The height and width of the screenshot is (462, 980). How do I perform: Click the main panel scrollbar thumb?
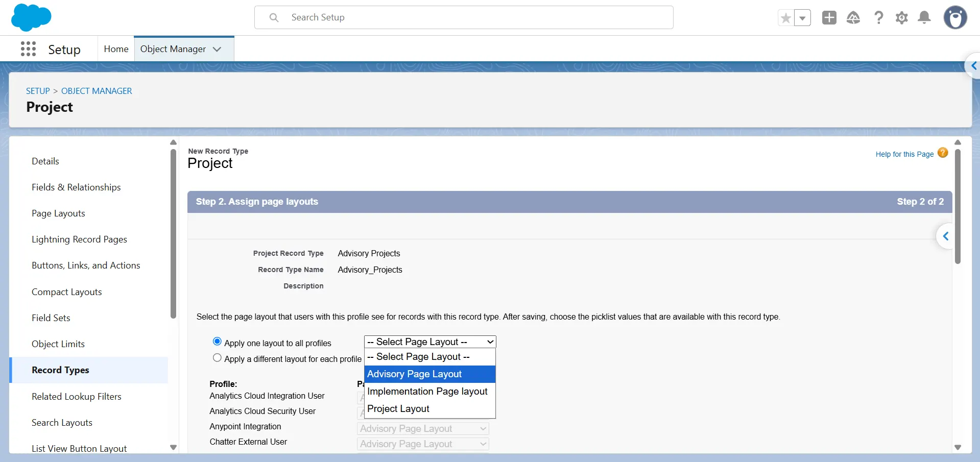[x=958, y=206]
